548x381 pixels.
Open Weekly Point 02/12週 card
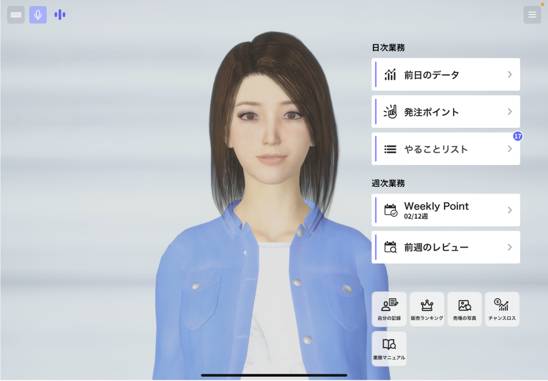446,210
